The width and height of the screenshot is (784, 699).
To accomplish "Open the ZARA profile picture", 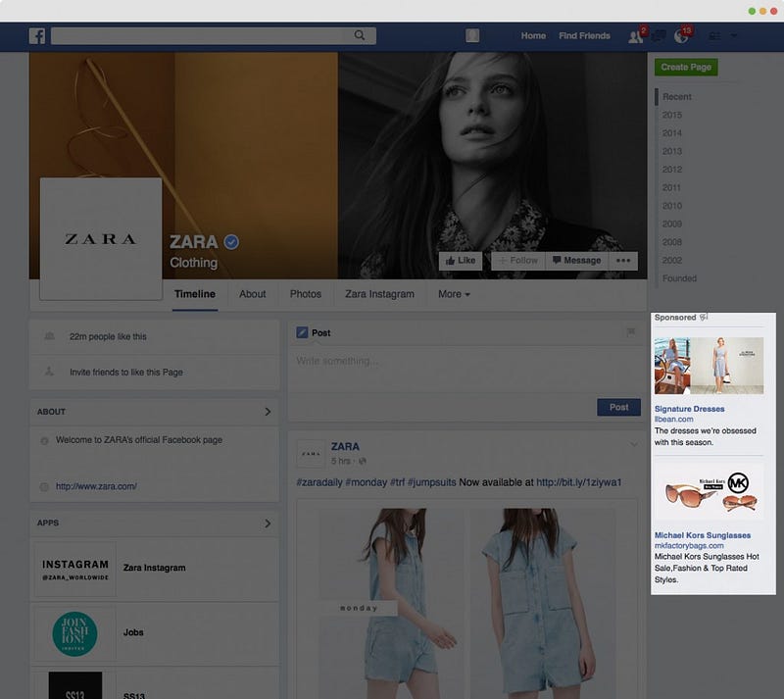I will (x=101, y=239).
